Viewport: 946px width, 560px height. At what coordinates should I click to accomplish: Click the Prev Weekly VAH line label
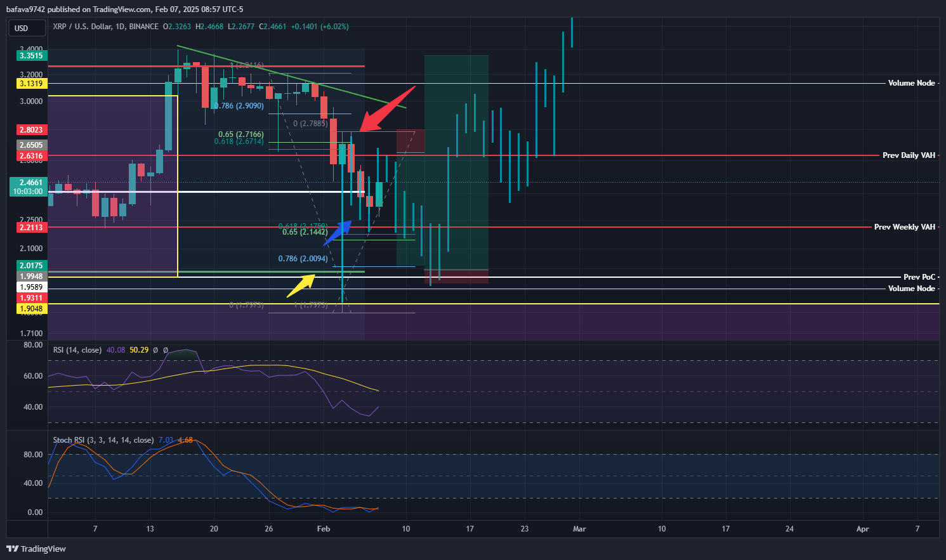tap(905, 227)
